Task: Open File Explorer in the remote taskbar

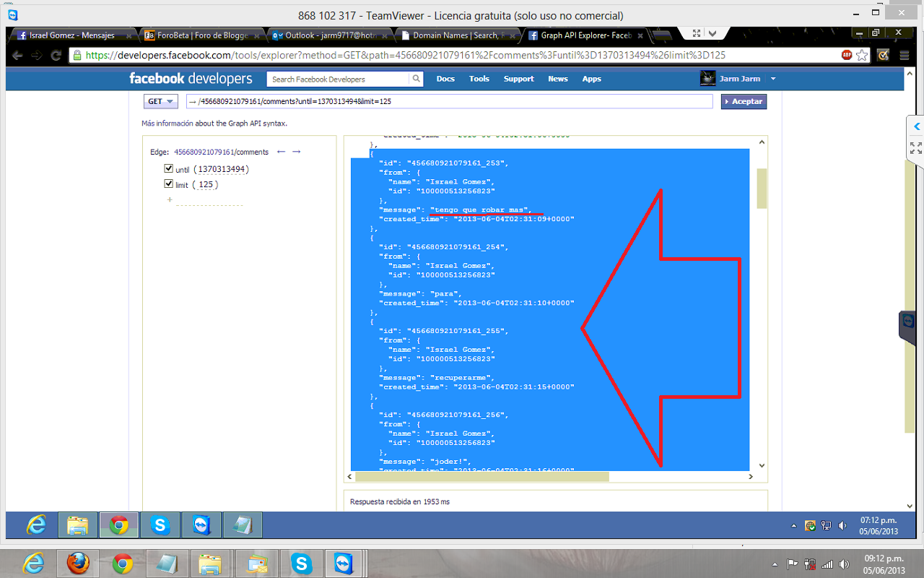Action: click(78, 525)
